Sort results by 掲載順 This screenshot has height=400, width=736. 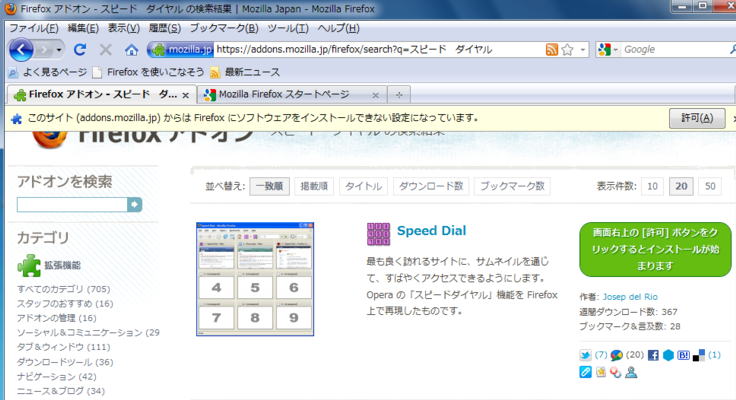pyautogui.click(x=314, y=186)
